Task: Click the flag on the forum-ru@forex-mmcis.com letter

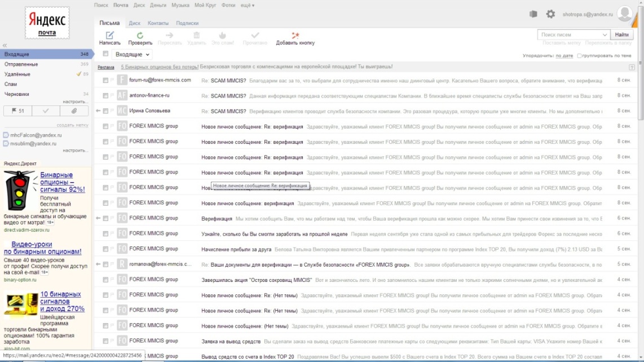Action: point(112,80)
